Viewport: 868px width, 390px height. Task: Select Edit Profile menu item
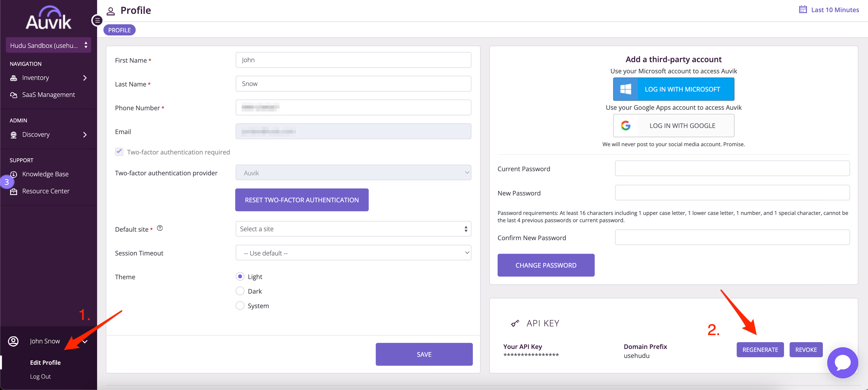[45, 363]
